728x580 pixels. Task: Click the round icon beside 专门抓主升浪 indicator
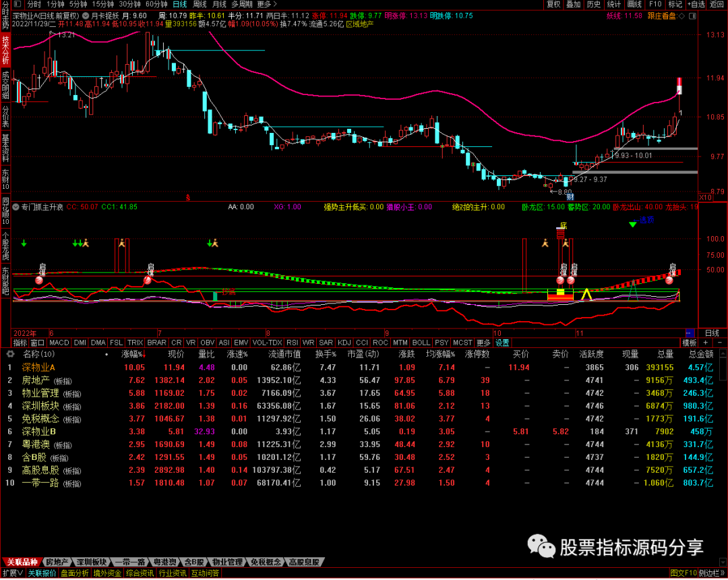click(16, 207)
